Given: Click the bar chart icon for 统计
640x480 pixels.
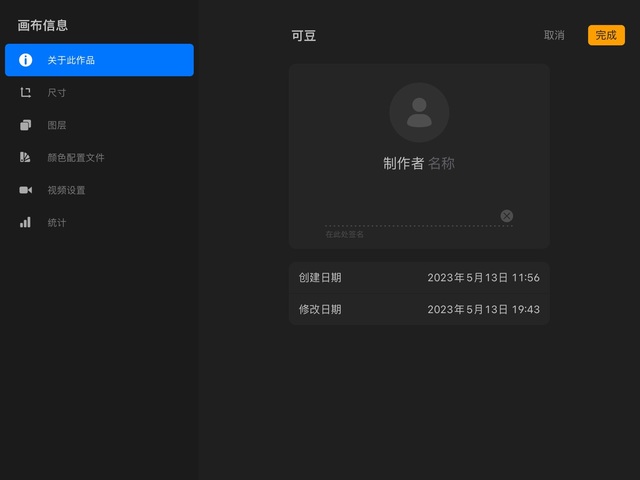Looking at the screenshot, I should coord(26,222).
